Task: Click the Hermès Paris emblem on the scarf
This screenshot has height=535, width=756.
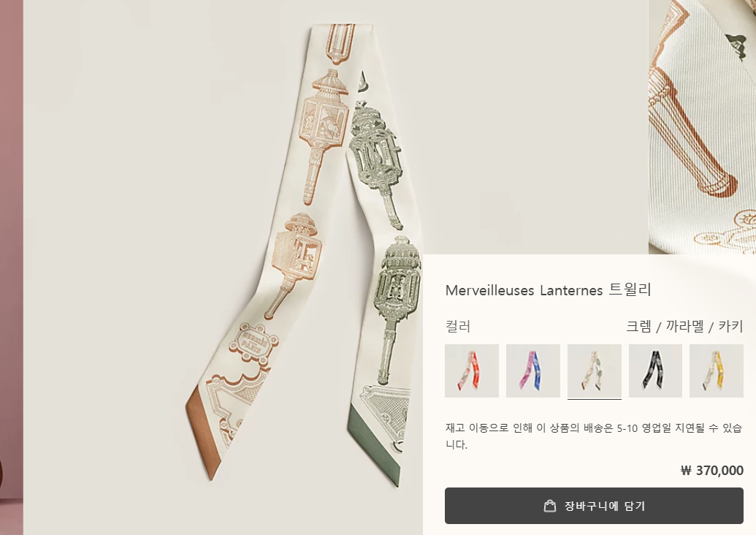Action: click(x=253, y=341)
